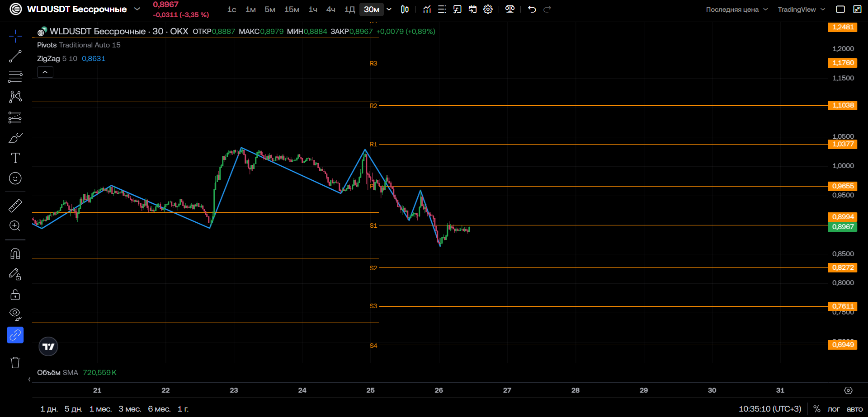
Task: Collapse the indicator legend chevron
Action: click(45, 72)
